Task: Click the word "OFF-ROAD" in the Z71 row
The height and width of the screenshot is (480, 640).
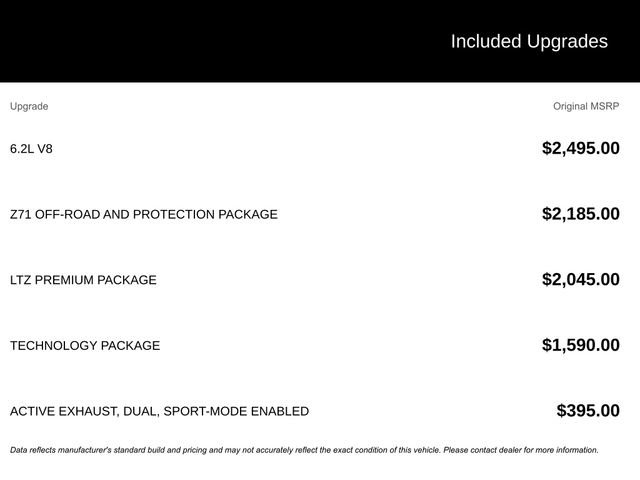Action: [x=71, y=214]
